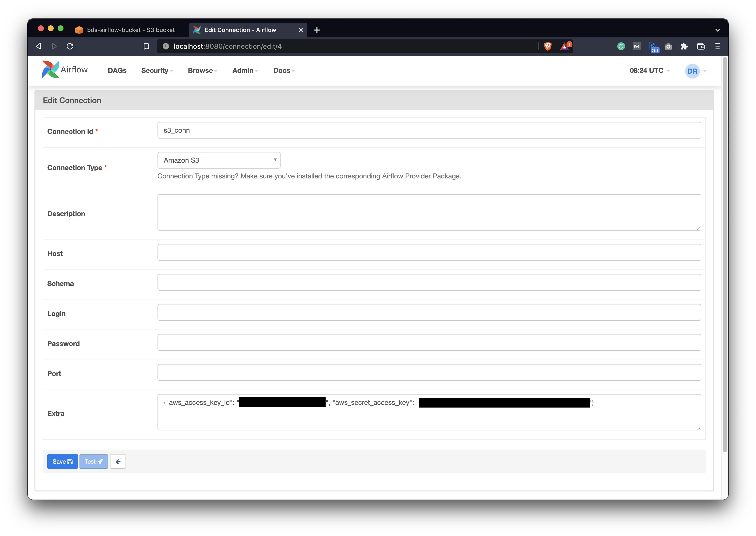Open the Gmail extension icon
The width and height of the screenshot is (756, 536).
coord(637,46)
